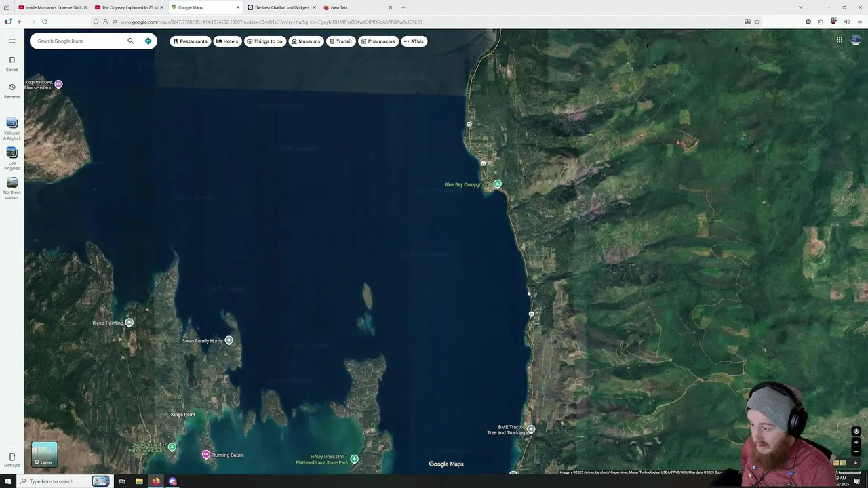Filter by Restaurants chip
The image size is (868, 488).
[190, 41]
